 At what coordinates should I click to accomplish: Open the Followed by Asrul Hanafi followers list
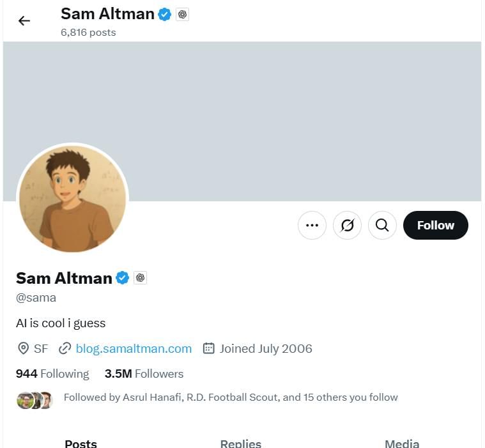pos(230,398)
